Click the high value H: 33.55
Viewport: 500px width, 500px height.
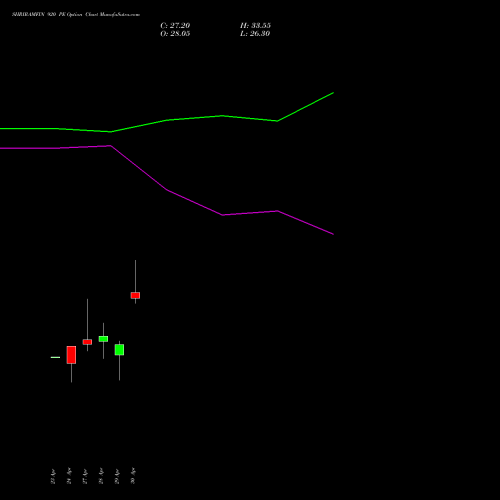click(255, 26)
